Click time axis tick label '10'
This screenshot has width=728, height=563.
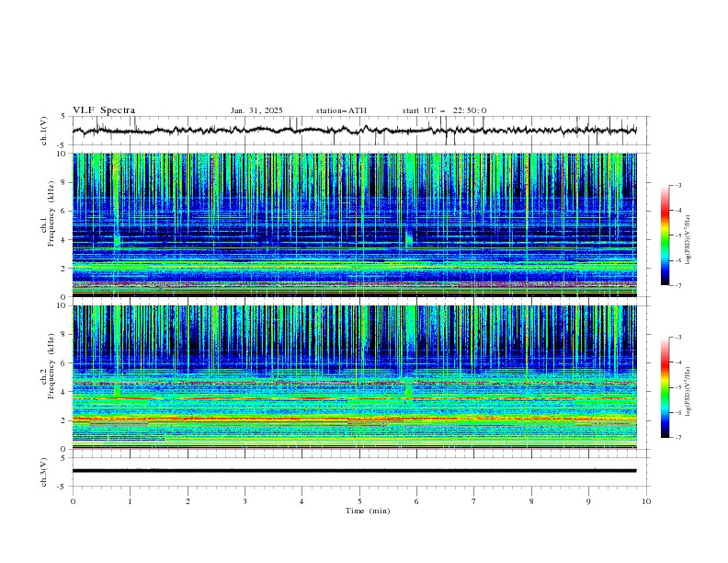646,501
